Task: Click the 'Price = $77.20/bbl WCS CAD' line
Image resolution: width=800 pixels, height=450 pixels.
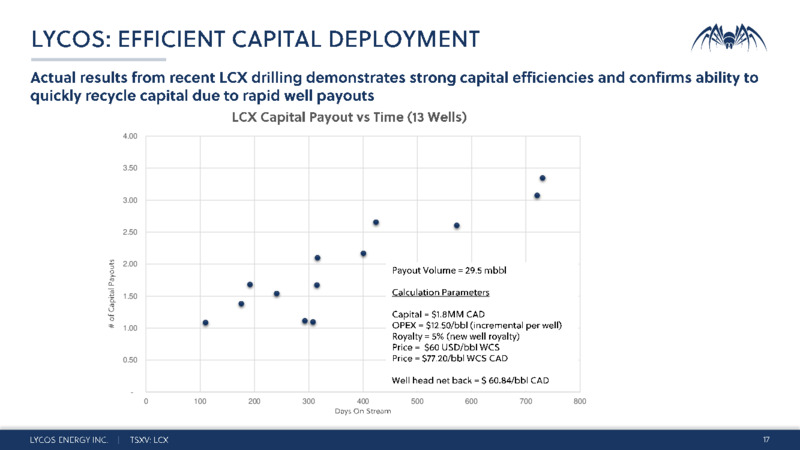Action: pyautogui.click(x=449, y=359)
